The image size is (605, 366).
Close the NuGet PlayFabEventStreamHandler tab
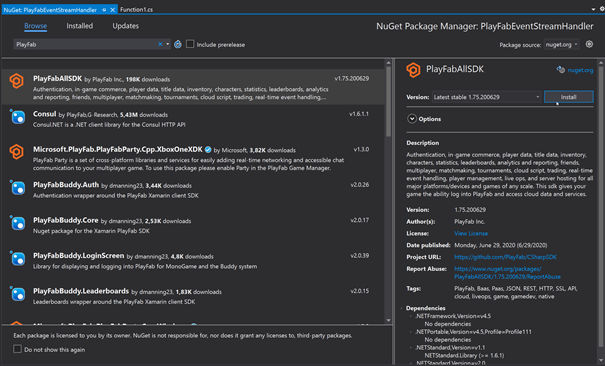click(x=113, y=10)
